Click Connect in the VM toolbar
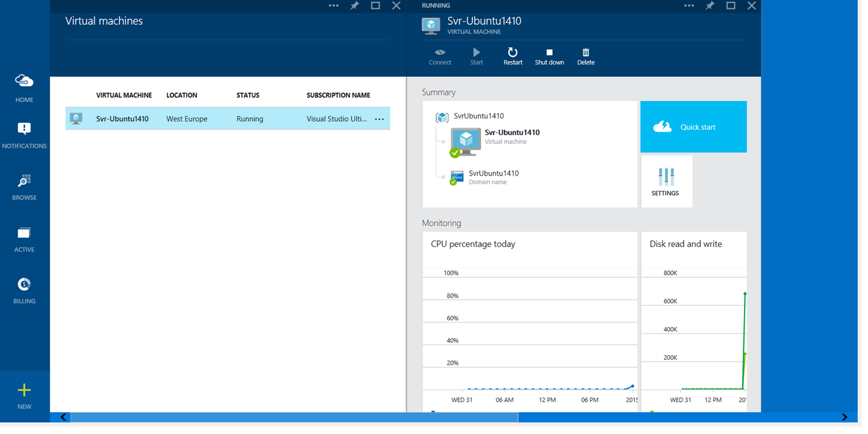This screenshot has width=868, height=434. coord(440,57)
